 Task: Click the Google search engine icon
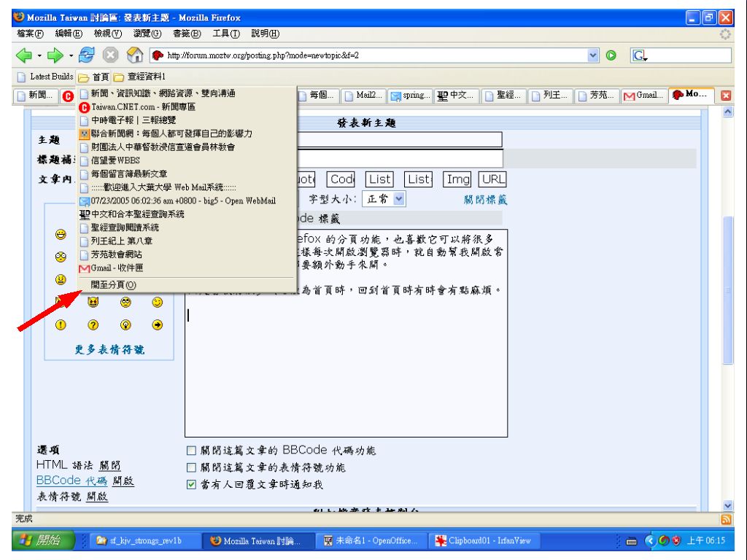tap(639, 55)
